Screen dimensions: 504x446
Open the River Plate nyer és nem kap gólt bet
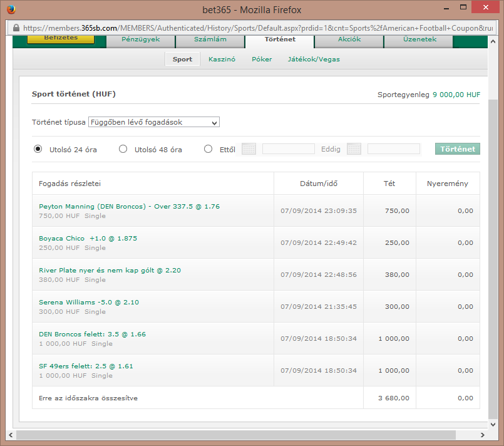click(x=110, y=270)
